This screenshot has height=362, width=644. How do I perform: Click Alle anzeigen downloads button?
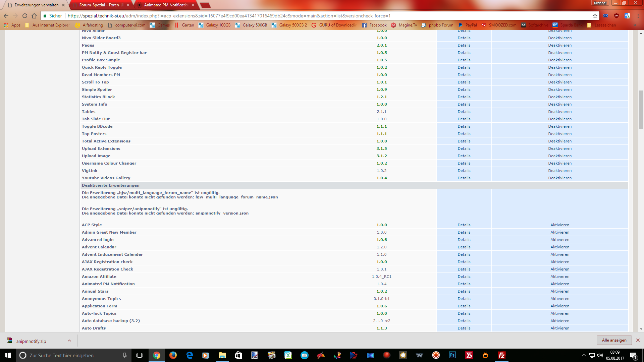point(614,340)
